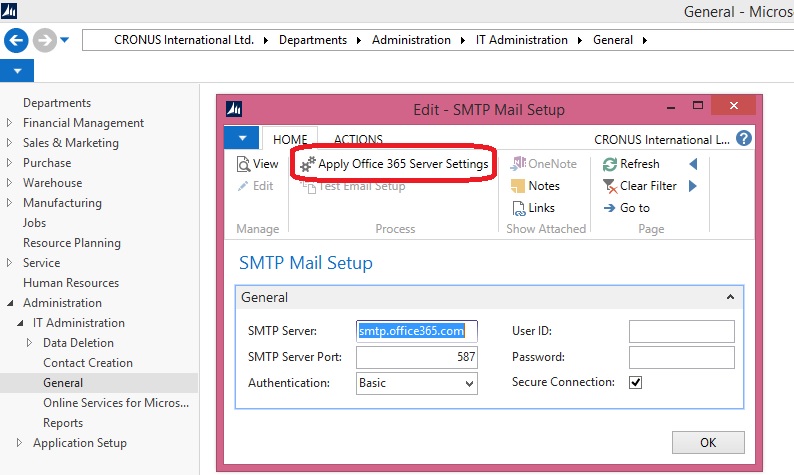Click CRONUS International Ltd. in breadcrumb
The image size is (794, 475).
click(x=184, y=40)
